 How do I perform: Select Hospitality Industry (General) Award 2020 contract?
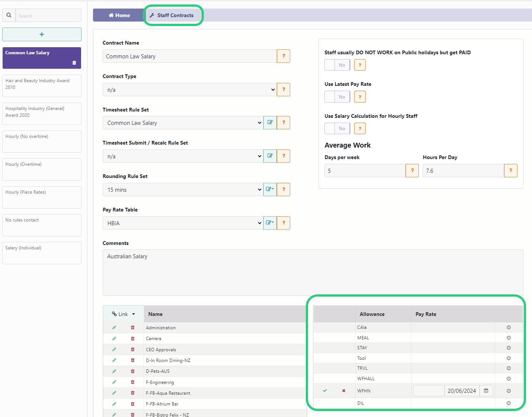[x=42, y=114]
